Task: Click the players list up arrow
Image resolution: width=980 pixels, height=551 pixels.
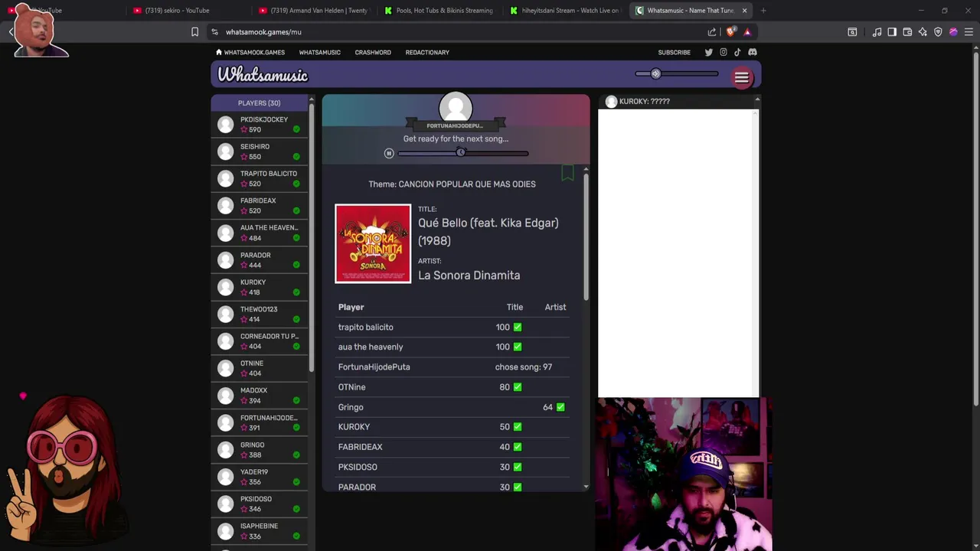Action: tap(312, 99)
